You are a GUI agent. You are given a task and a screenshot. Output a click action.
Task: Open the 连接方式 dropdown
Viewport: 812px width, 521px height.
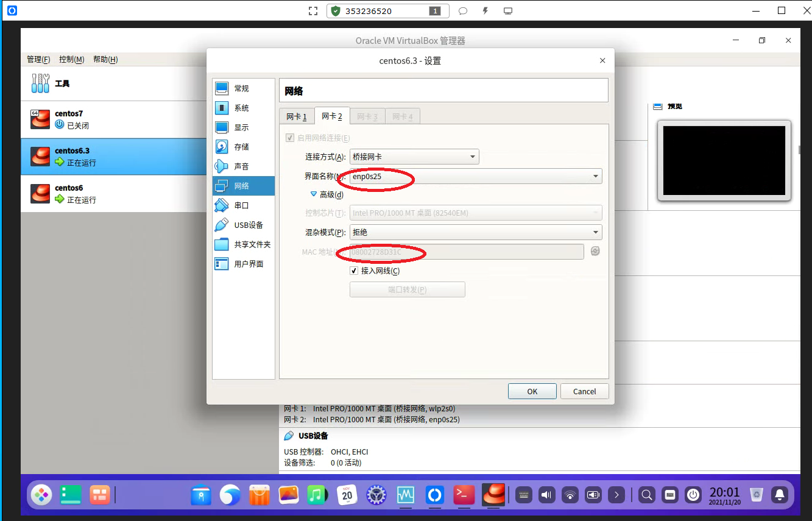[x=414, y=157]
